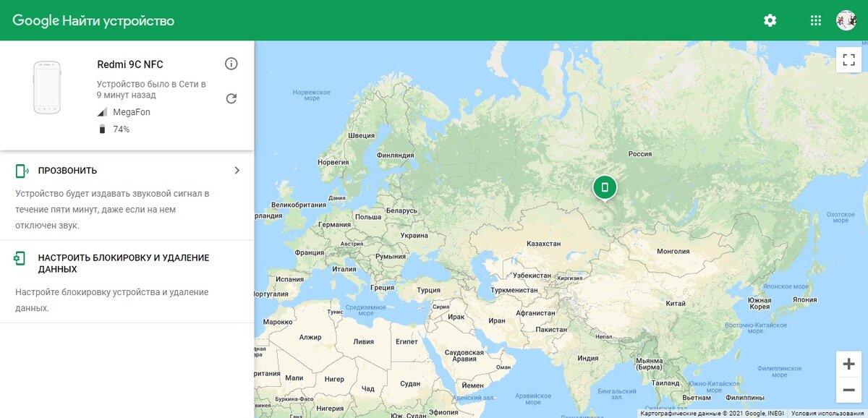Click the Алжир label on the map
The height and width of the screenshot is (418, 868).
click(x=310, y=337)
